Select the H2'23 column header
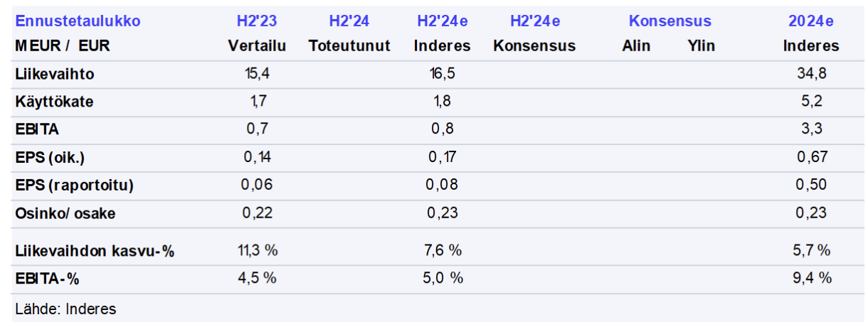868x327 pixels. coord(257,21)
